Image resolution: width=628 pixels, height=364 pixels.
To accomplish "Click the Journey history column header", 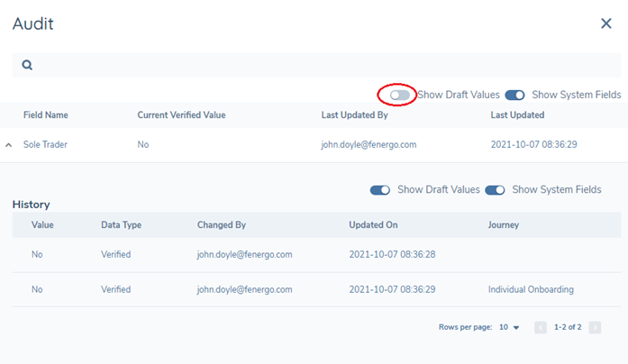I will point(504,225).
